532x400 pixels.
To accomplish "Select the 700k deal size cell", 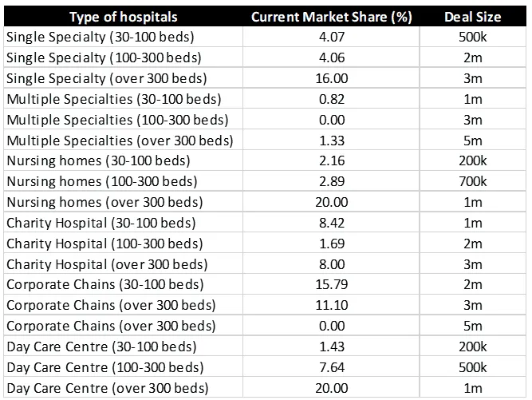I will [474, 181].
